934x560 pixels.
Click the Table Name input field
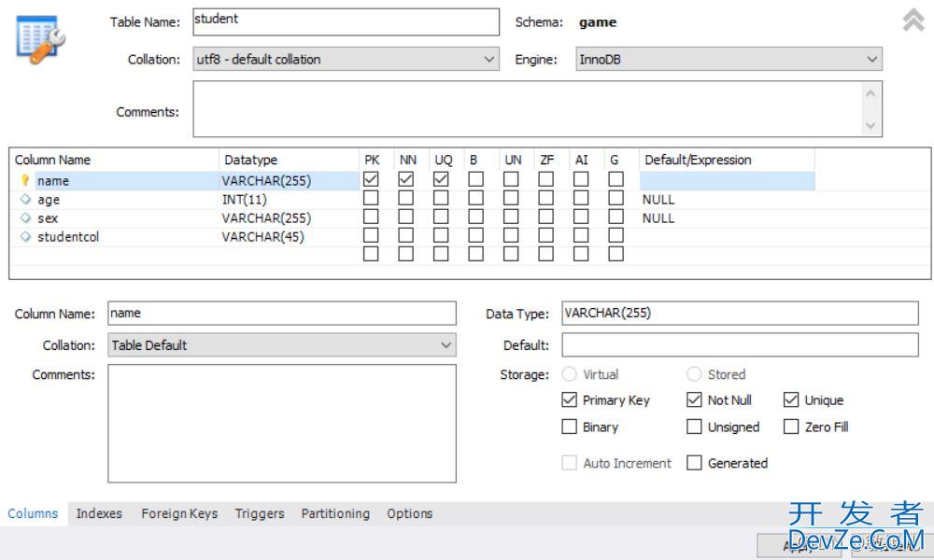(x=346, y=21)
